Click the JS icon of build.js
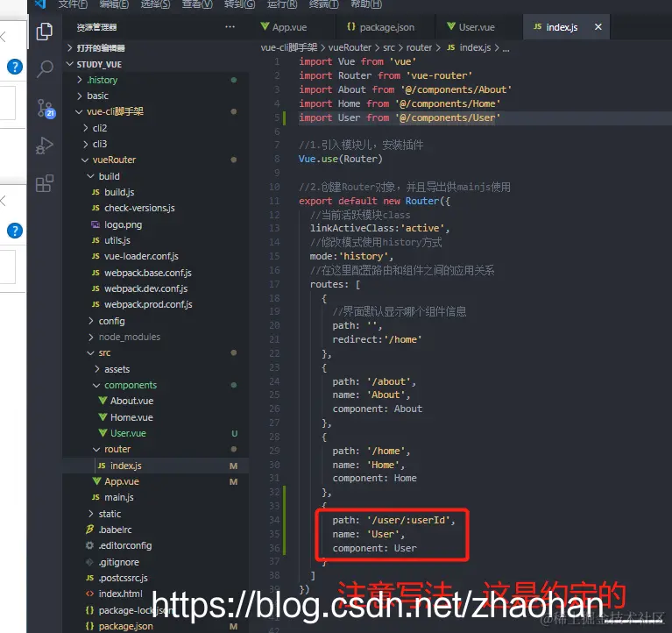 [95, 192]
